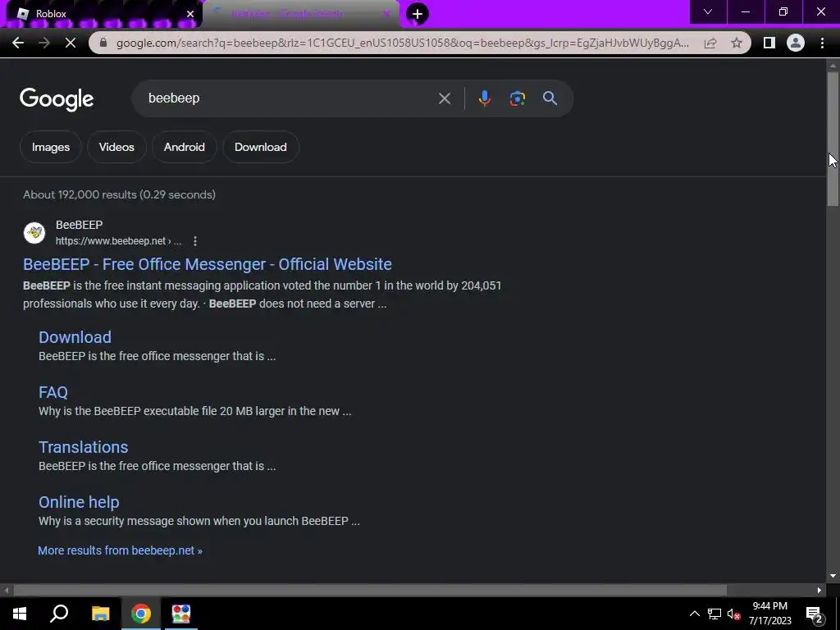The image size is (840, 630).
Task: Clear the search query with the X
Action: [444, 98]
